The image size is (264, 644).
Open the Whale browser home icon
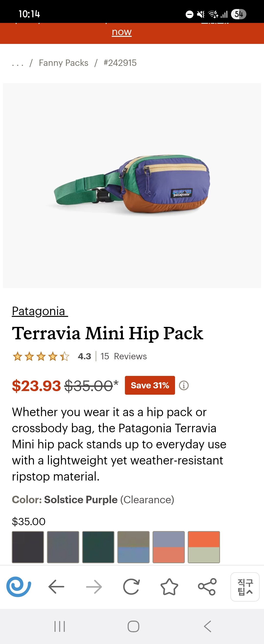(x=19, y=586)
